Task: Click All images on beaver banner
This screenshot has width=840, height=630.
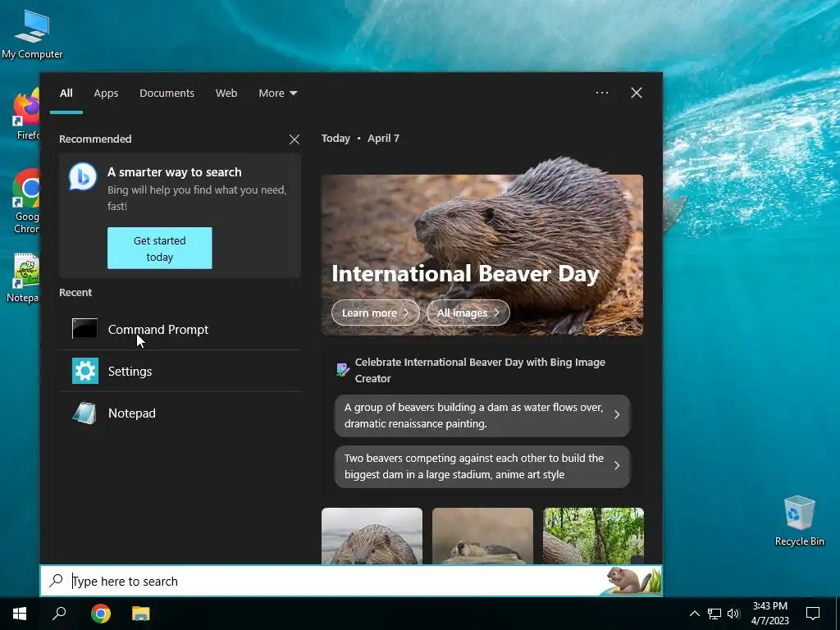Action: [468, 313]
